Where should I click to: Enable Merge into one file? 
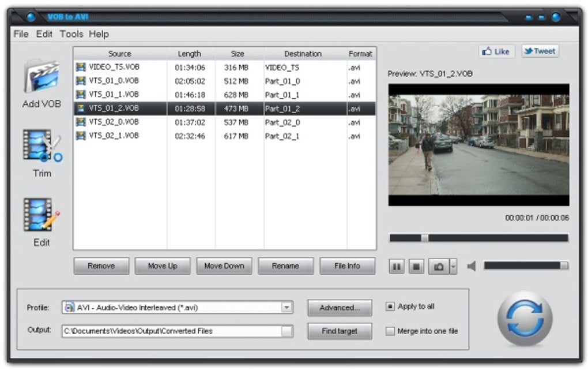[390, 331]
